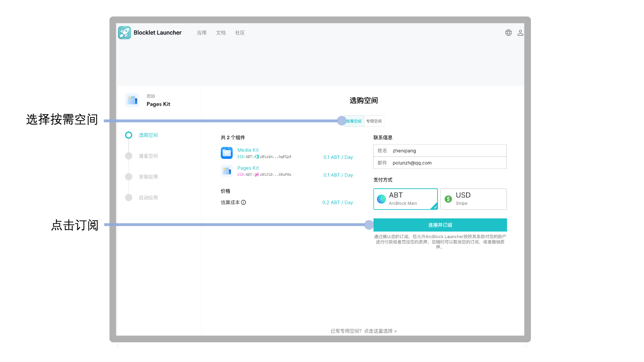
Task: Click the Media Kit component icon
Action: [x=227, y=153]
